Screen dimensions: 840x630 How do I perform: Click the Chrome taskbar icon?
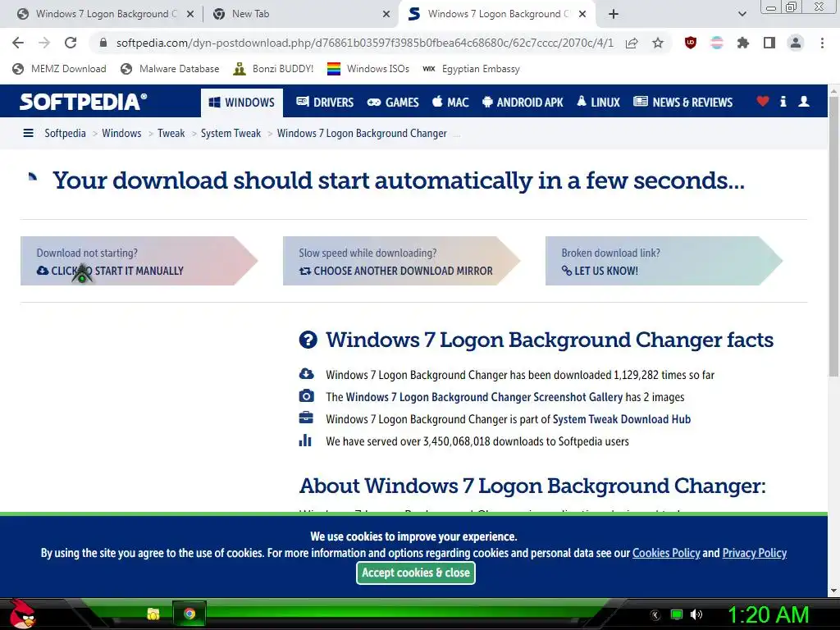(x=189, y=614)
